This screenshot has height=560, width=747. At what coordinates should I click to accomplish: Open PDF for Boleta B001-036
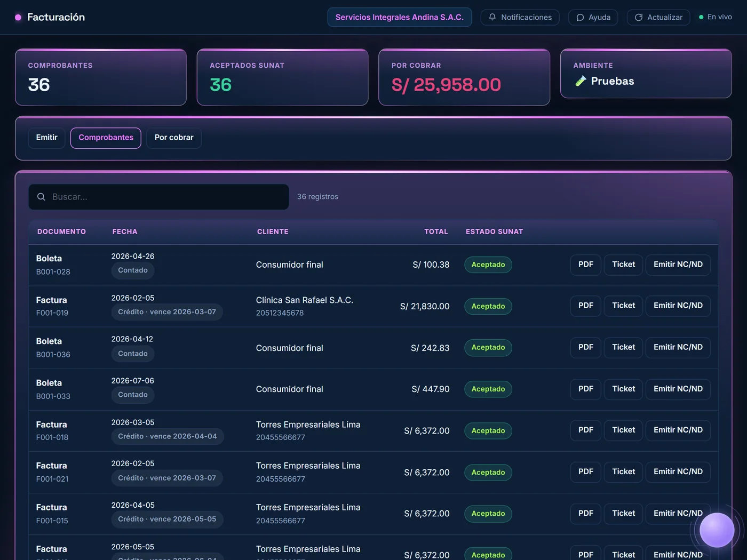(586, 347)
